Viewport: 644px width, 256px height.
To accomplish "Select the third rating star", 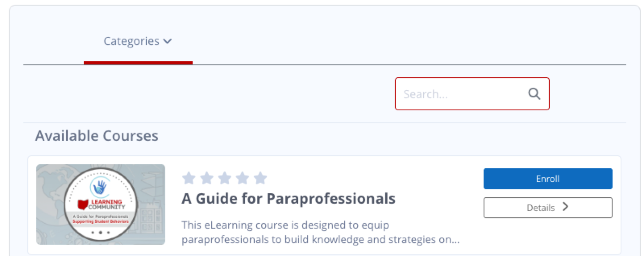I will pos(224,178).
